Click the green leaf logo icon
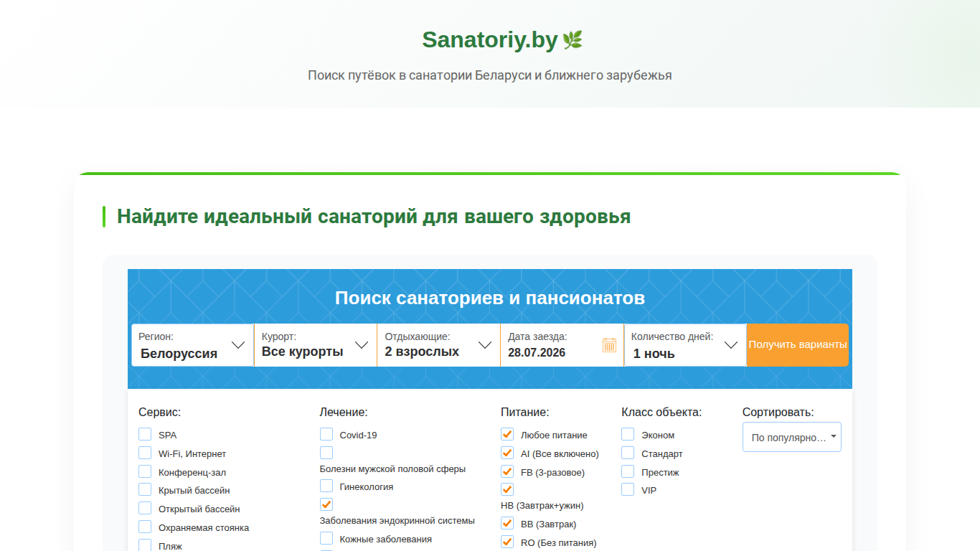Screen dimensions: 980x551 tap(573, 40)
